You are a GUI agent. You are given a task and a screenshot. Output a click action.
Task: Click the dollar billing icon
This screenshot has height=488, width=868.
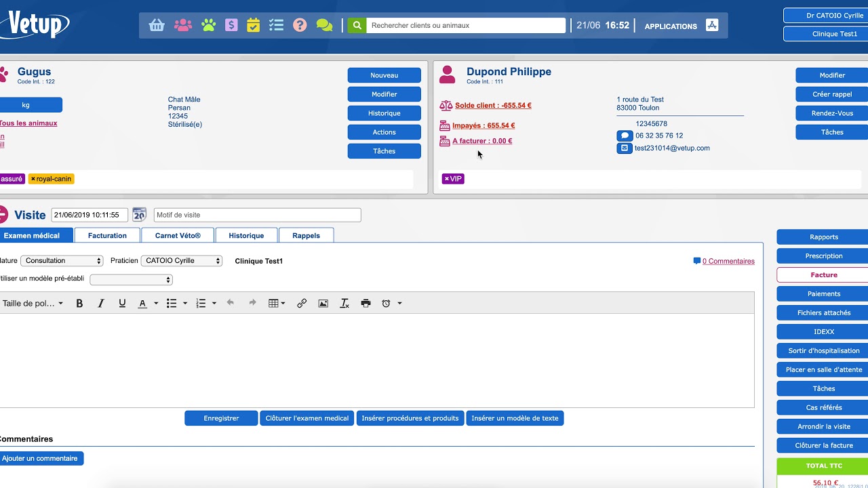[x=231, y=24]
